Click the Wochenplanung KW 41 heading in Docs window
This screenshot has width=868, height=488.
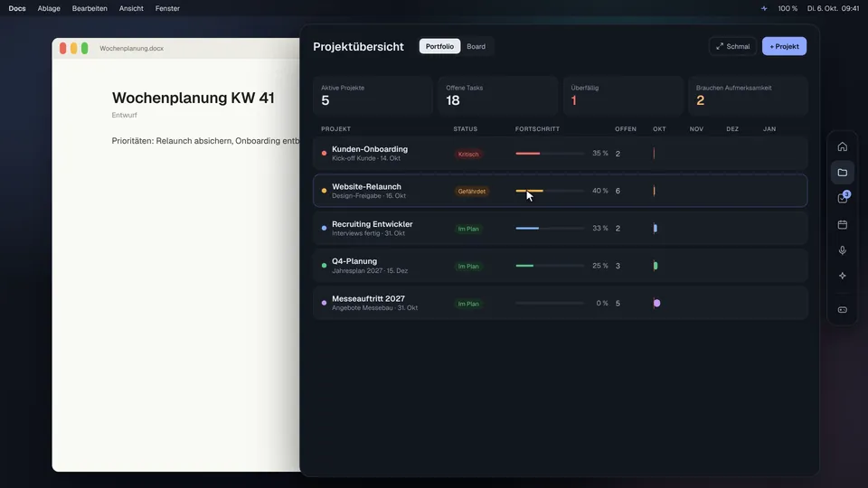193,98
